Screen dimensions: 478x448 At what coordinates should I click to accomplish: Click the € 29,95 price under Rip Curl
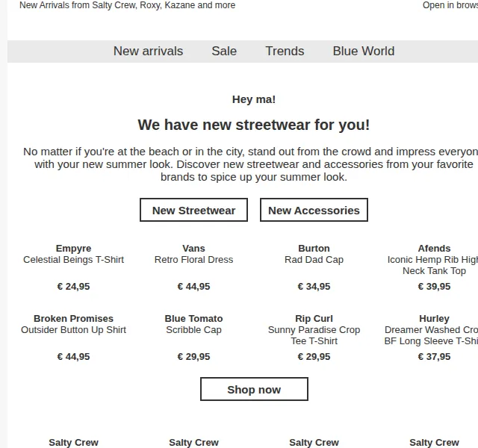coord(314,357)
